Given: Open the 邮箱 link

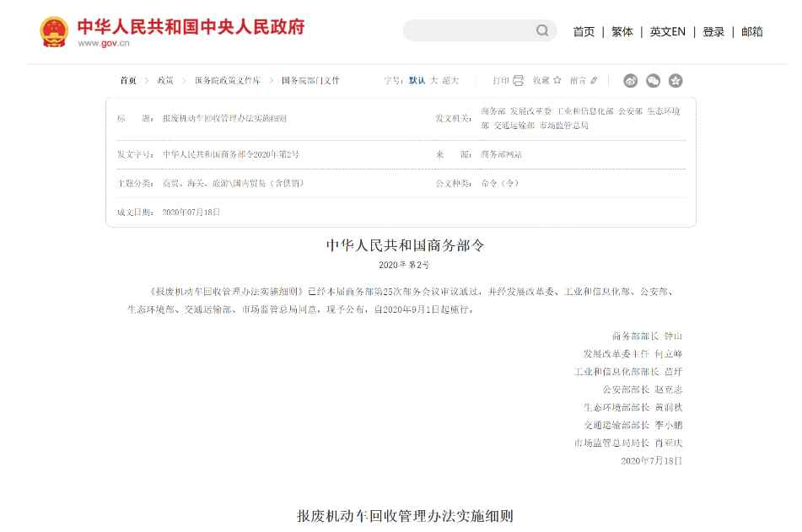Looking at the screenshot, I should [752, 32].
